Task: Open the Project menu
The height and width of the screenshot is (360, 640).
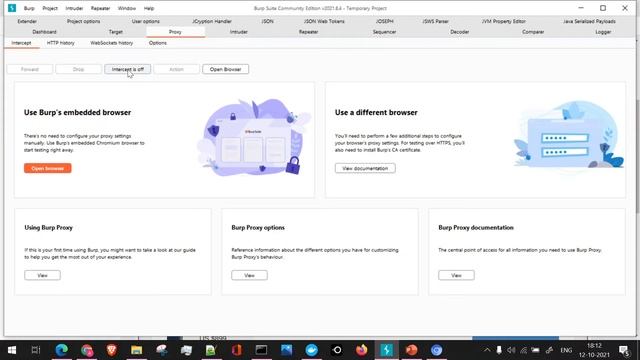Action: [x=50, y=8]
